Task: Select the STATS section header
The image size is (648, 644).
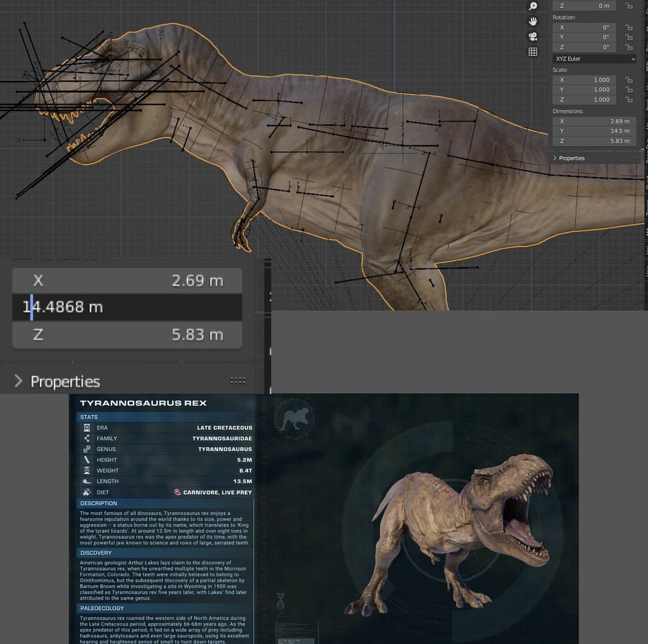Action: pyautogui.click(x=165, y=417)
